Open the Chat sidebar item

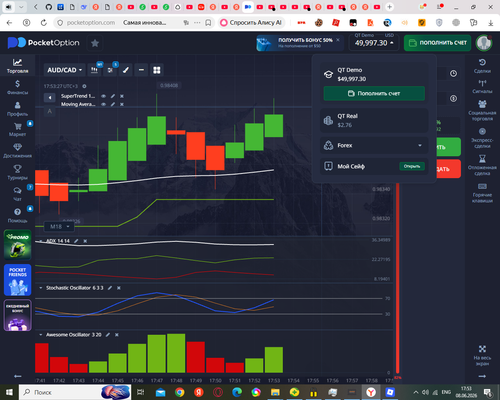coord(17,194)
